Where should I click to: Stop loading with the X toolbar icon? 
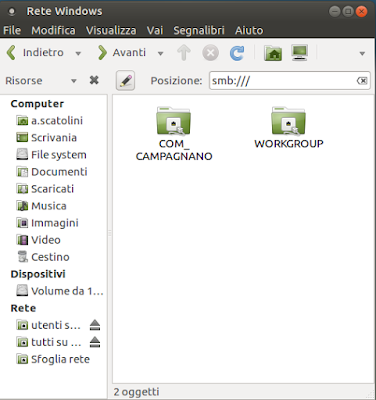(x=210, y=53)
